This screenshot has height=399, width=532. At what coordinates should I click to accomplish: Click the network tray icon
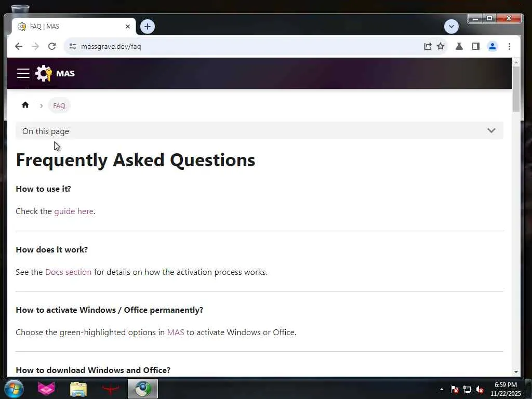[x=467, y=389]
